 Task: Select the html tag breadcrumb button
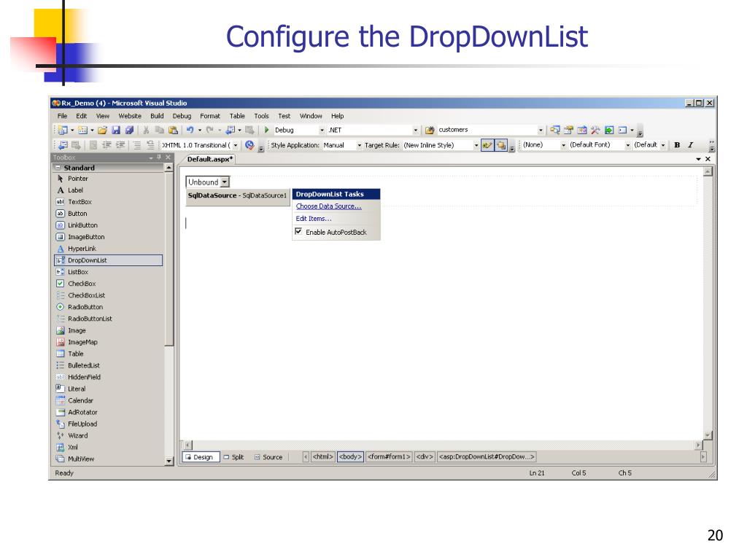(323, 456)
